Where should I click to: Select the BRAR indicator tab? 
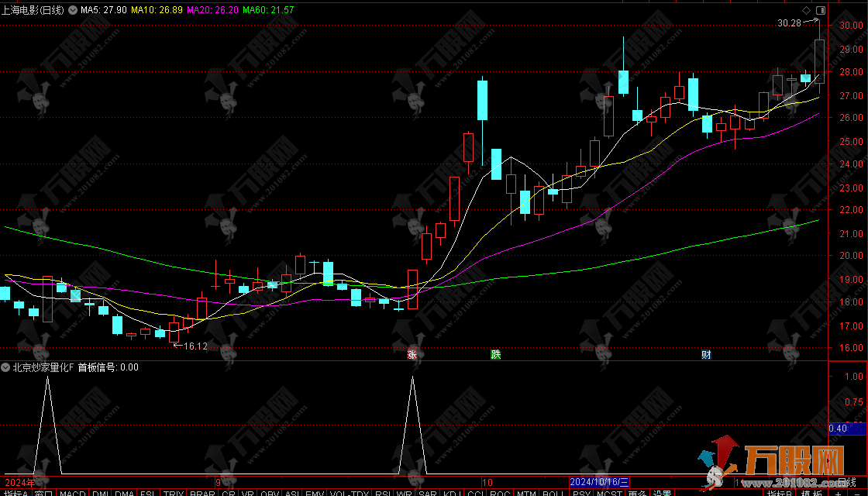(202, 493)
